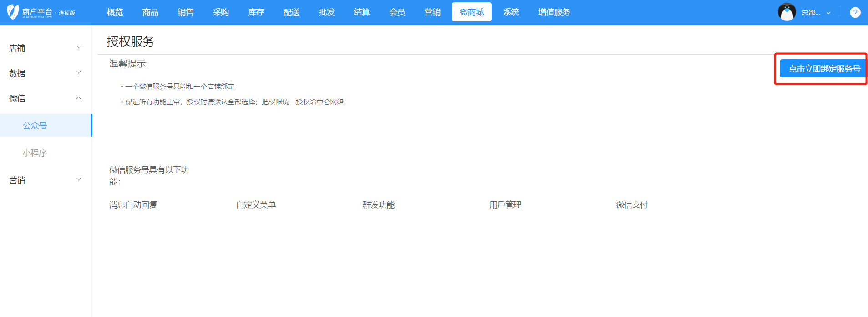
Task: Select 公众号 in the sidebar
Action: click(35, 125)
